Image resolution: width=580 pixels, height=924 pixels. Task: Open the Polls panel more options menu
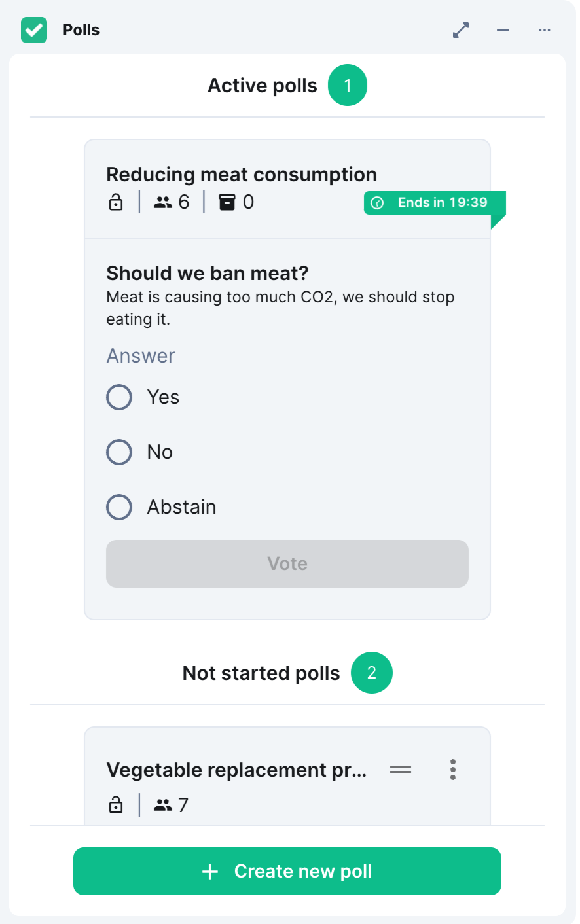[545, 30]
